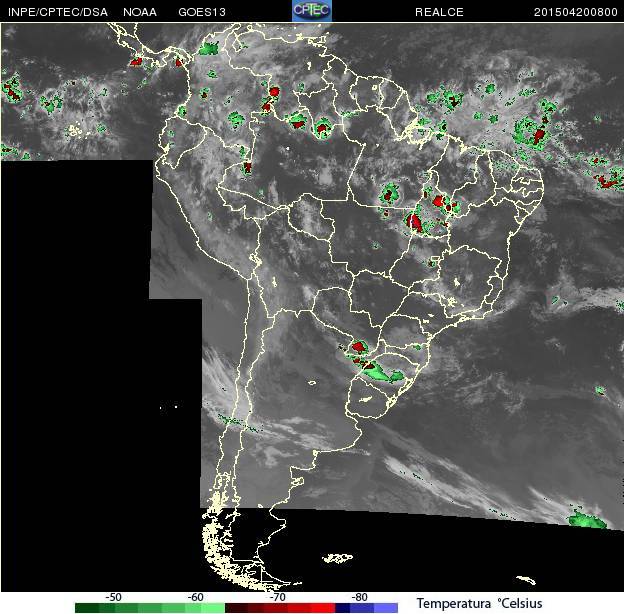The image size is (624, 614).
Task: Pick the green segment of the temperature scale
Action: click(x=150, y=608)
